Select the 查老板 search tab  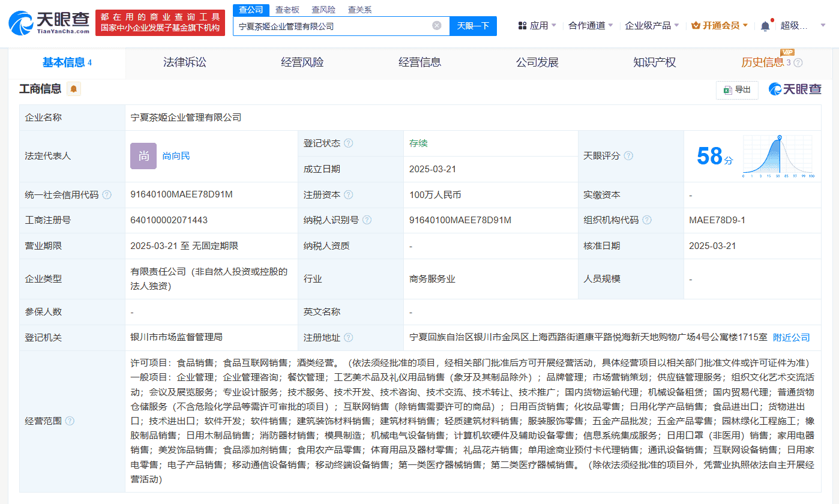point(287,9)
